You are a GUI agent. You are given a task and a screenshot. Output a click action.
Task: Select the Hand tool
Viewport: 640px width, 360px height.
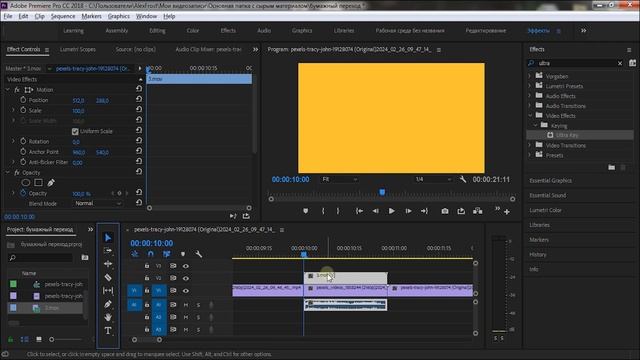[x=108, y=317]
